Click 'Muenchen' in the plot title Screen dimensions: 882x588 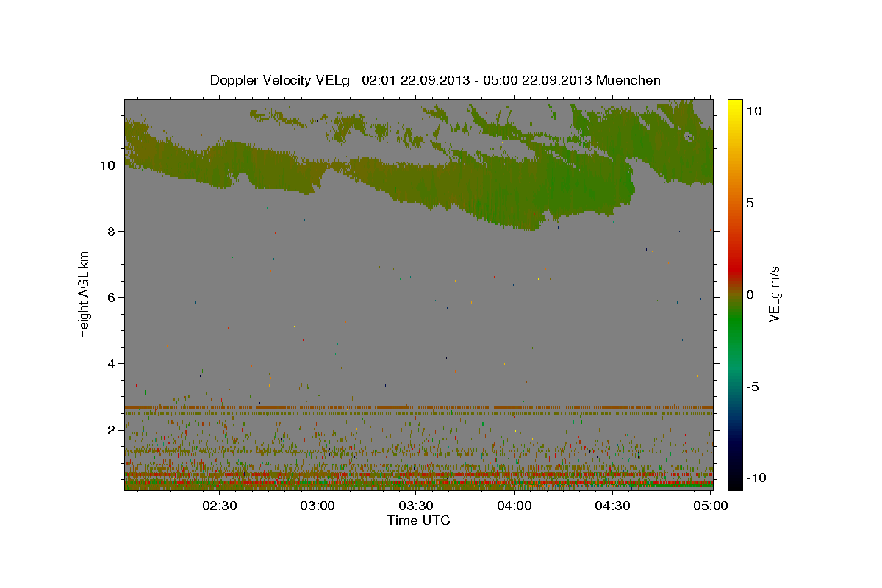pos(629,80)
